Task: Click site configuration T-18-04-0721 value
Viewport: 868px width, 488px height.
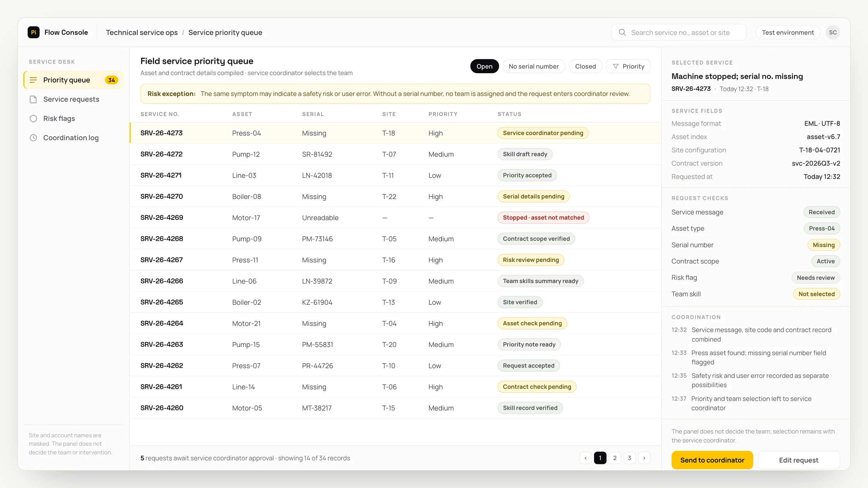Action: pos(820,150)
